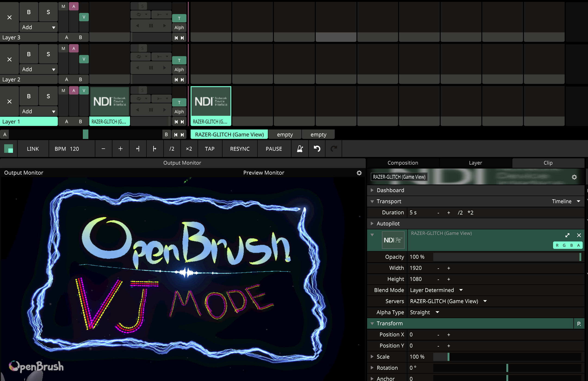Image resolution: width=588 pixels, height=381 pixels.
Task: Click the redo arrow icon
Action: (x=334, y=149)
